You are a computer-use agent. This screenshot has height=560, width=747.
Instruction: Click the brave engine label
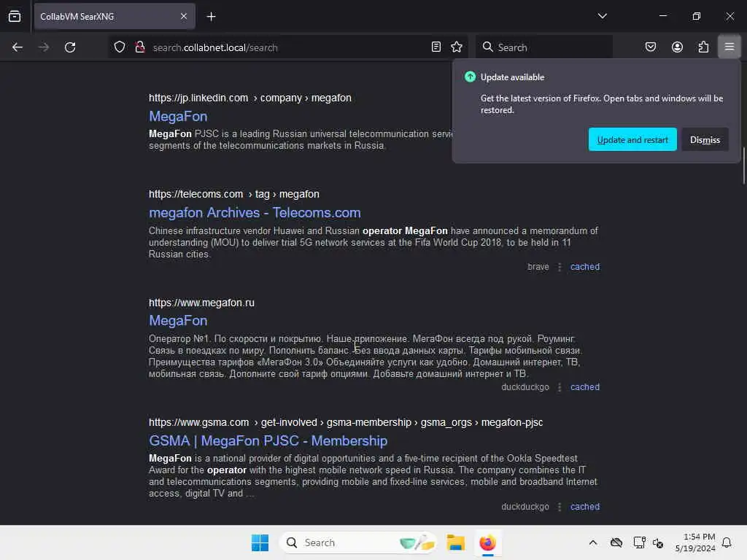538,267
